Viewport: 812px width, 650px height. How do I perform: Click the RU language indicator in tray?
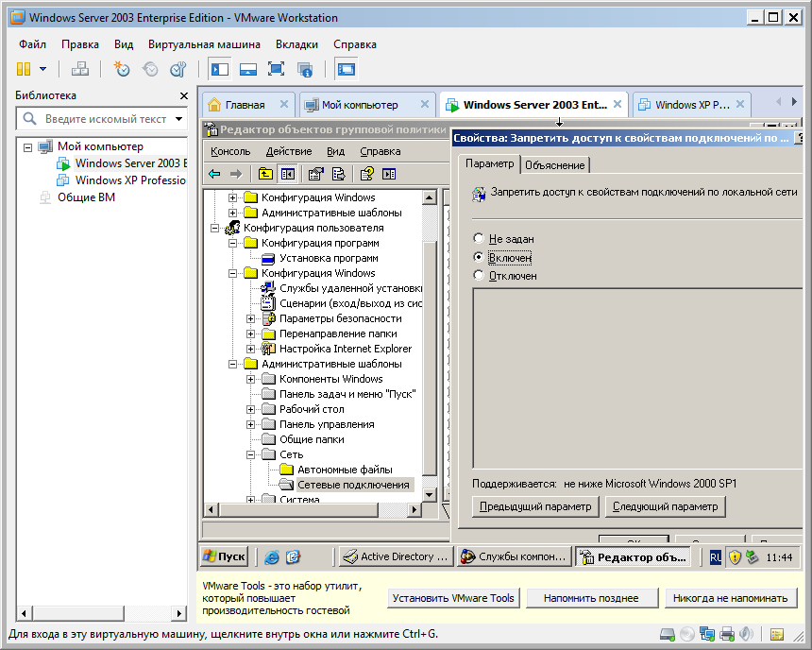click(x=715, y=557)
